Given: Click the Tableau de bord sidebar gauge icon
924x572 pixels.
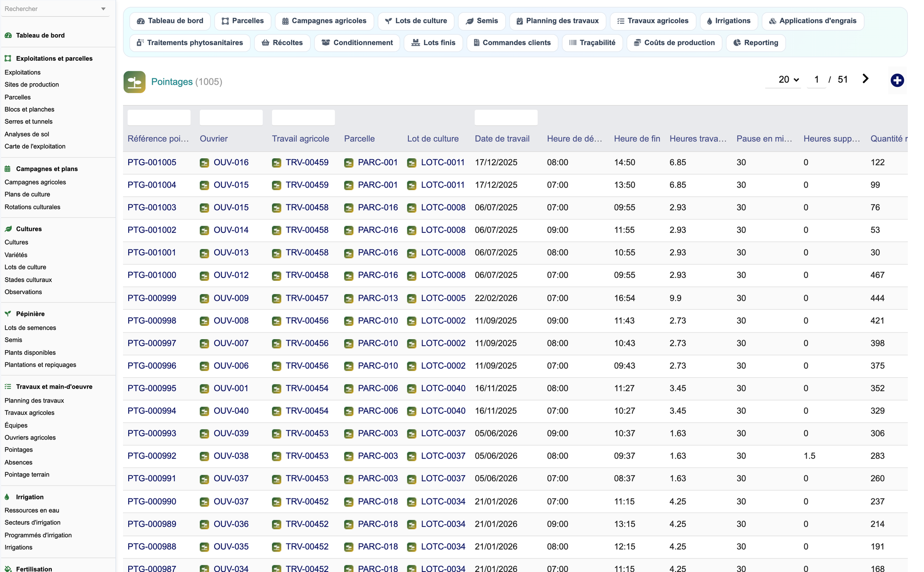Looking at the screenshot, I should pyautogui.click(x=8, y=35).
